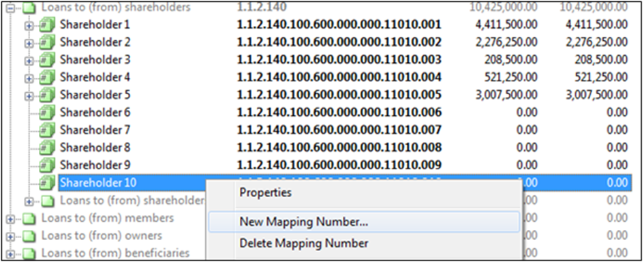The width and height of the screenshot is (644, 262).
Task: Select the Shareholder 8 row label
Action: click(95, 147)
